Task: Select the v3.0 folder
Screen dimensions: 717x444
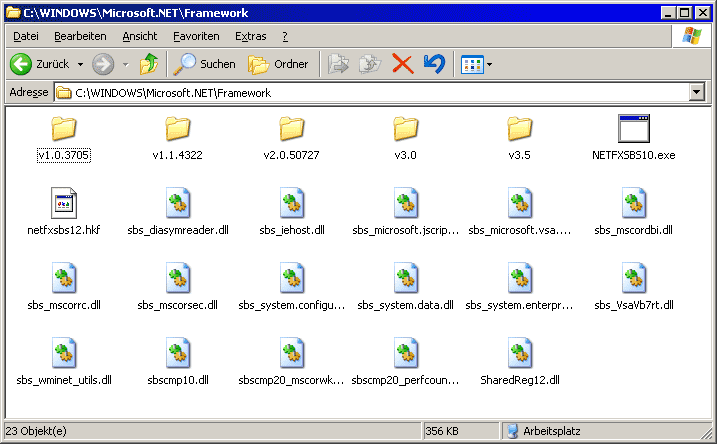Action: click(405, 138)
